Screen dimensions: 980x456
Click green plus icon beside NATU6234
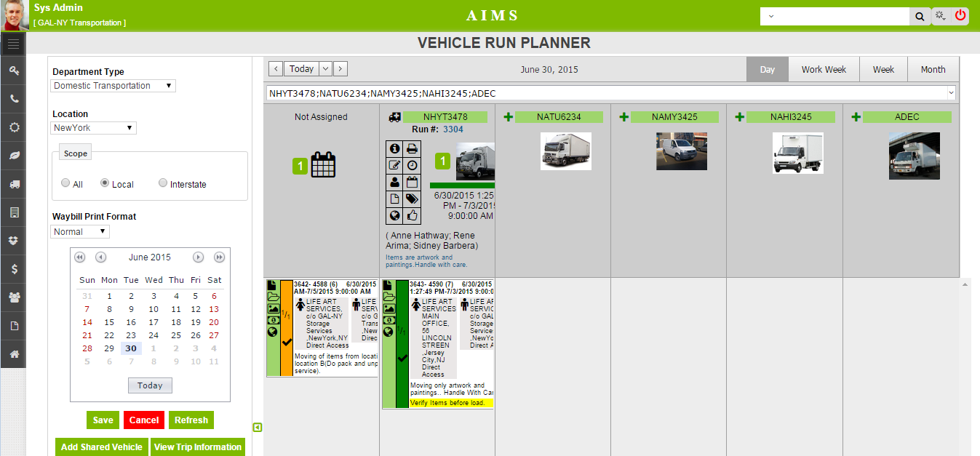pos(508,117)
